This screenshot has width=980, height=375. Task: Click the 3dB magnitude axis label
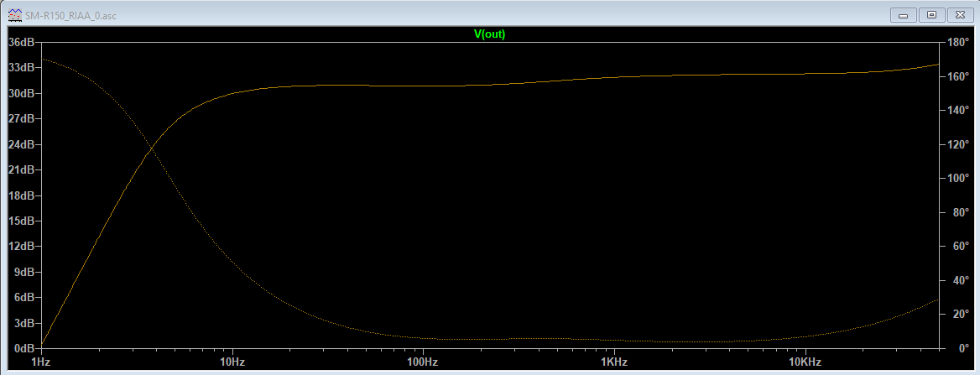coord(23,323)
